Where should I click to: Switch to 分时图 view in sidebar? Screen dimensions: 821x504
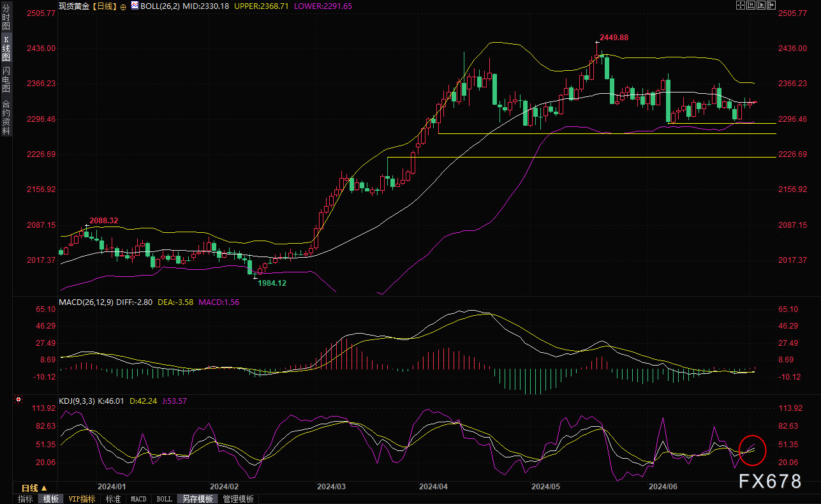coord(6,17)
